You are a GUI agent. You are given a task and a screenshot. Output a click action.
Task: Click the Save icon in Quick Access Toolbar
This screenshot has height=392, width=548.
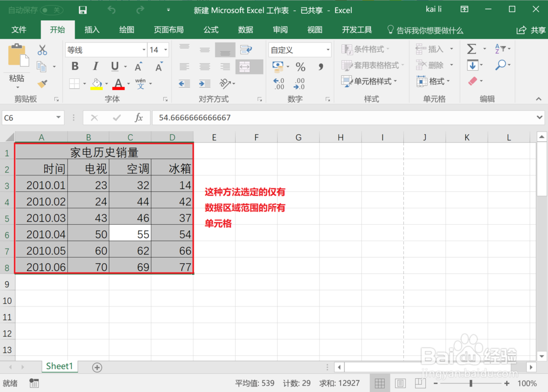click(x=82, y=9)
